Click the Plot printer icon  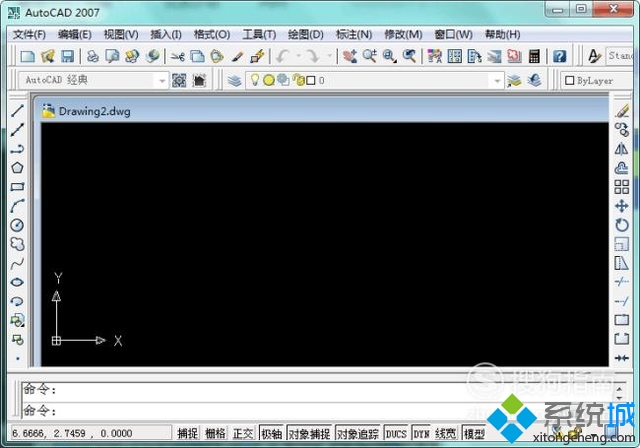tap(93, 56)
